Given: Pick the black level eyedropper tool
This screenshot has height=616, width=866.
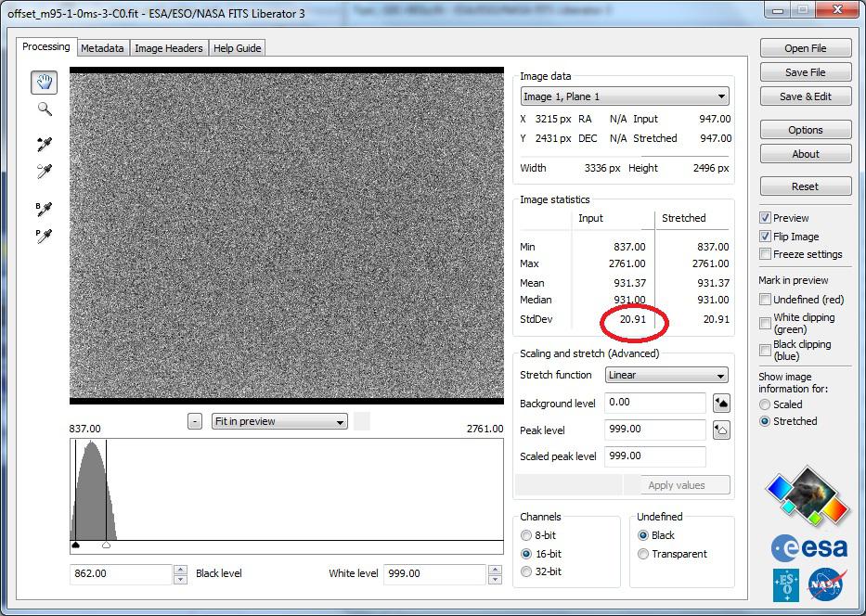Looking at the screenshot, I should [45, 144].
